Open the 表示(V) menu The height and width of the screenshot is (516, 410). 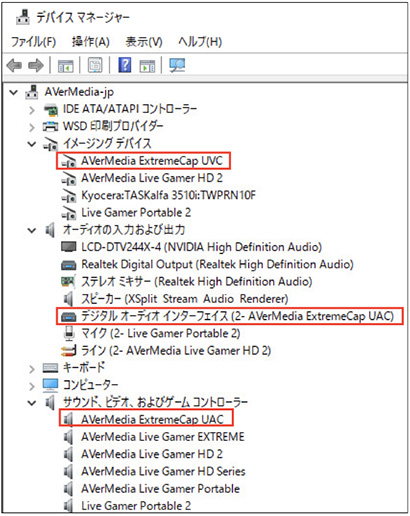click(144, 42)
